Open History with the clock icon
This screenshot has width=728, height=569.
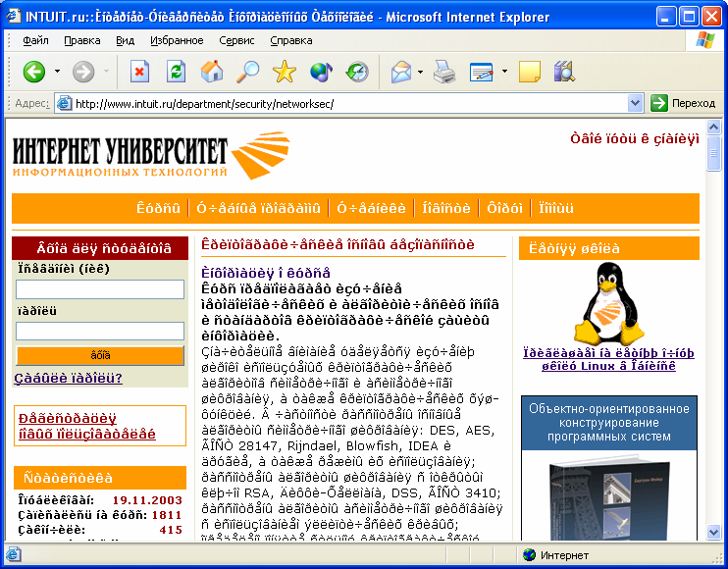(x=357, y=72)
